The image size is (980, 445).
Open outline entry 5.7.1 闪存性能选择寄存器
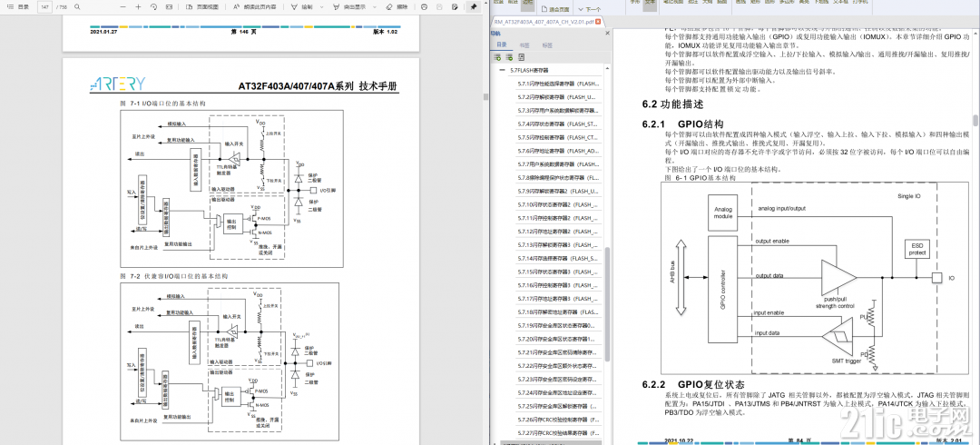[x=559, y=84]
